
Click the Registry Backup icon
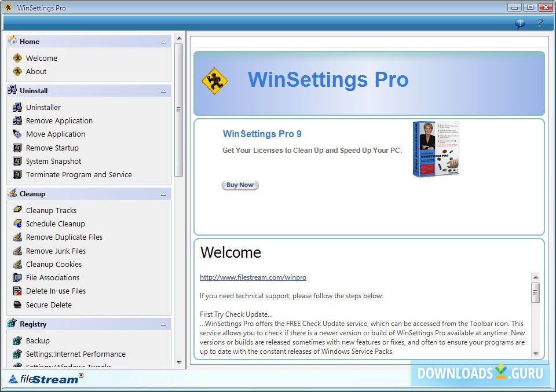tap(17, 340)
